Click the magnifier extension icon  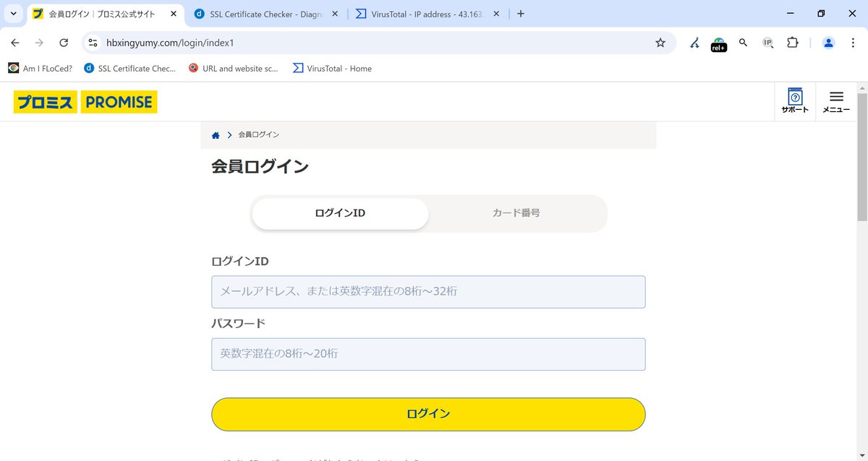pos(743,43)
